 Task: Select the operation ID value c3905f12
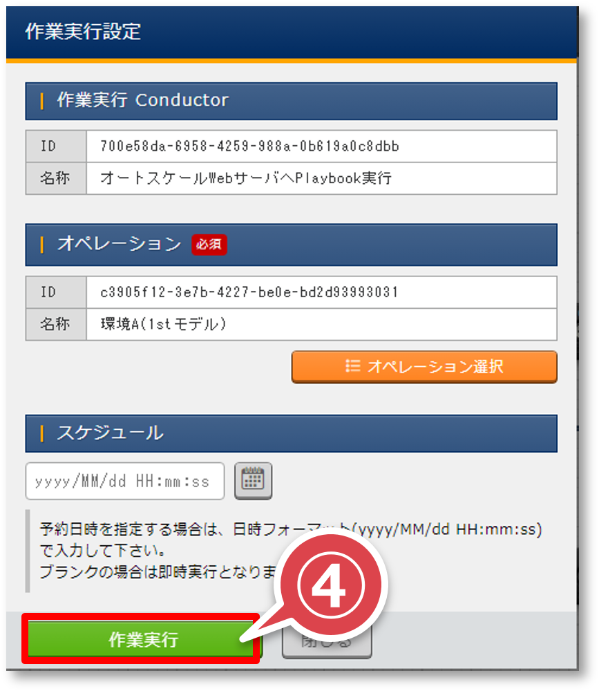(249, 292)
